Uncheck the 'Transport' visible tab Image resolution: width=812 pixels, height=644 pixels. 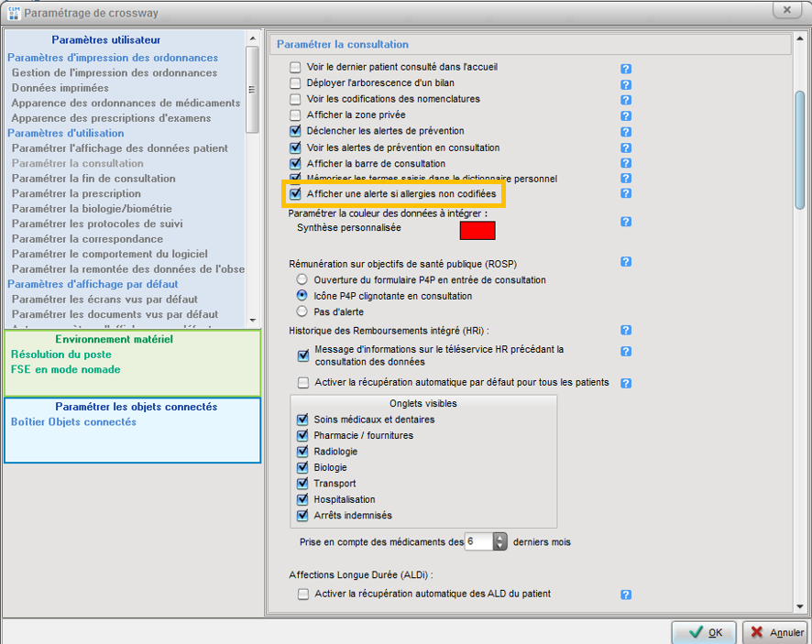[302, 484]
